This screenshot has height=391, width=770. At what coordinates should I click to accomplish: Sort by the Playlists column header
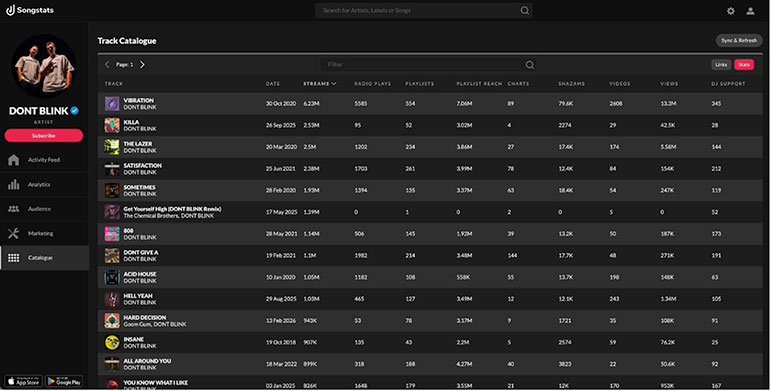(x=420, y=84)
